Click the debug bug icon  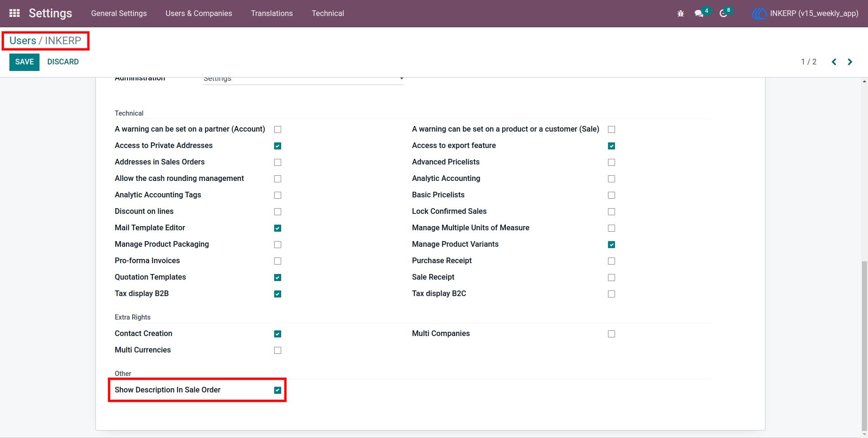click(680, 14)
